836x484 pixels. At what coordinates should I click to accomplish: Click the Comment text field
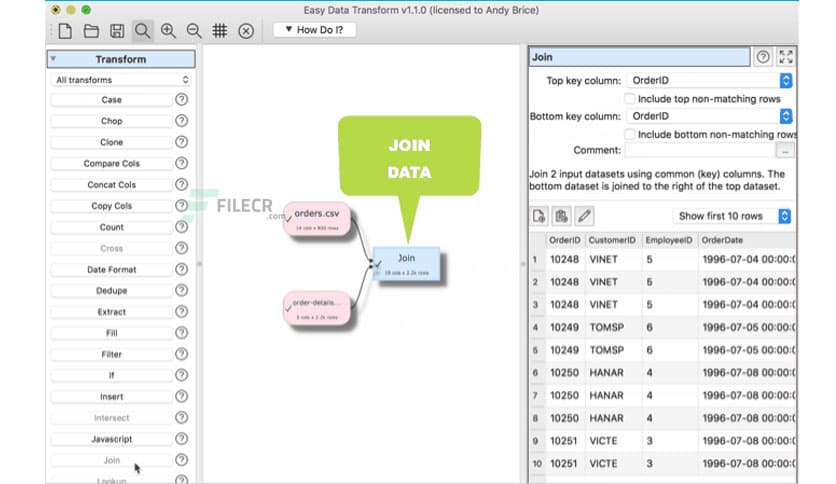click(x=700, y=150)
